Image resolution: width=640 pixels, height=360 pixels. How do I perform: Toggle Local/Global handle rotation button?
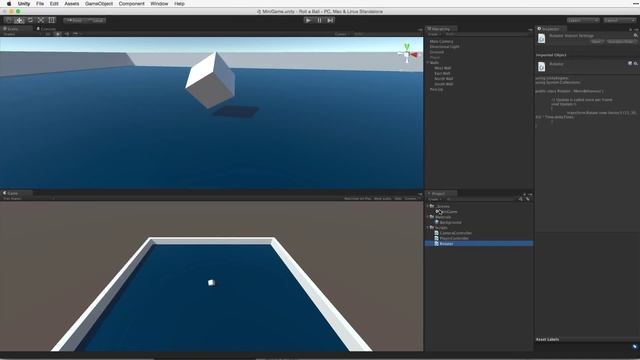click(96, 20)
